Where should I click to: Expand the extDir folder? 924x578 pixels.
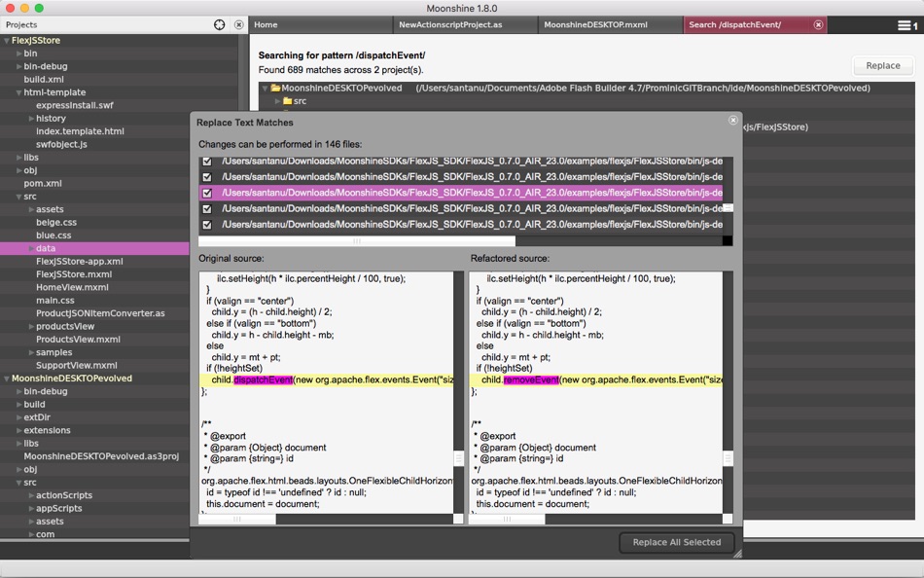[18, 417]
